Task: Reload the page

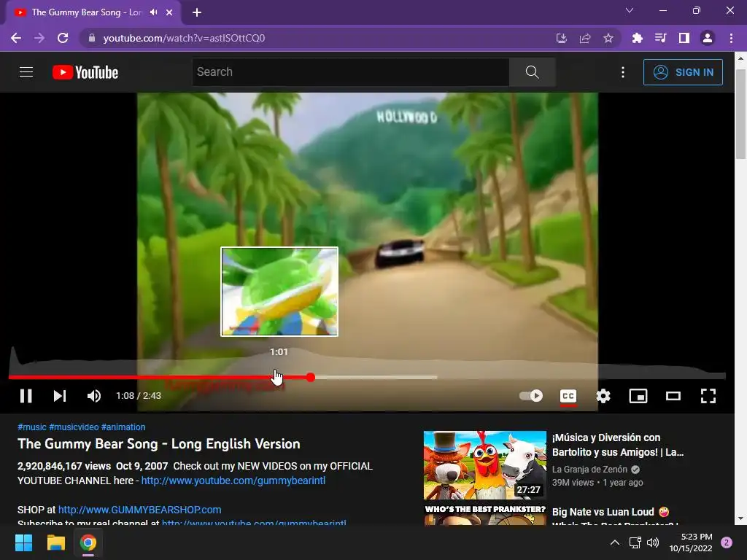Action: pos(63,38)
